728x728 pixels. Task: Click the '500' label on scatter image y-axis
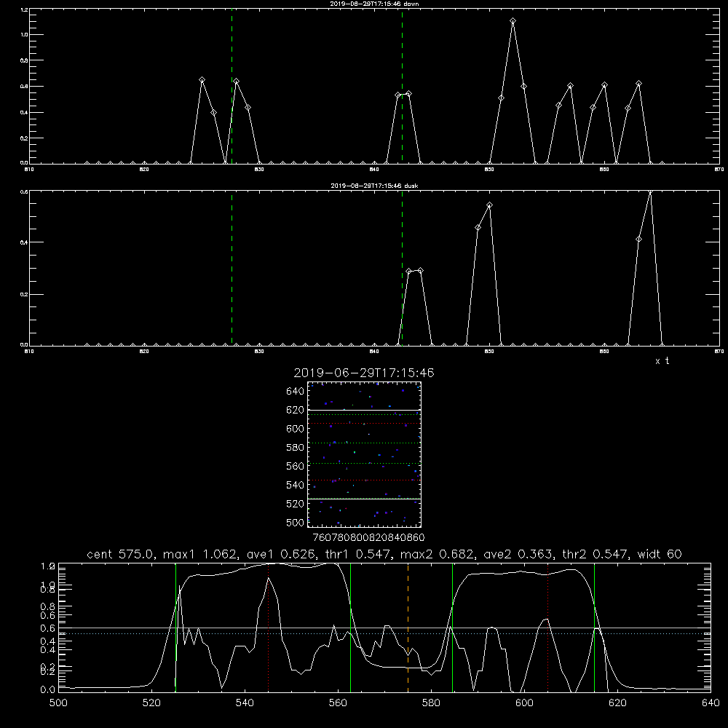coord(296,523)
